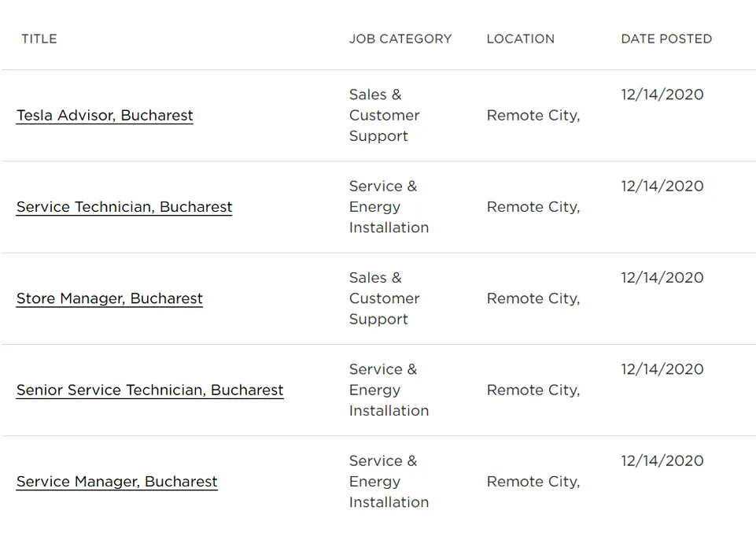Select Service & Energy Installation in Service Technician row

[x=389, y=207]
